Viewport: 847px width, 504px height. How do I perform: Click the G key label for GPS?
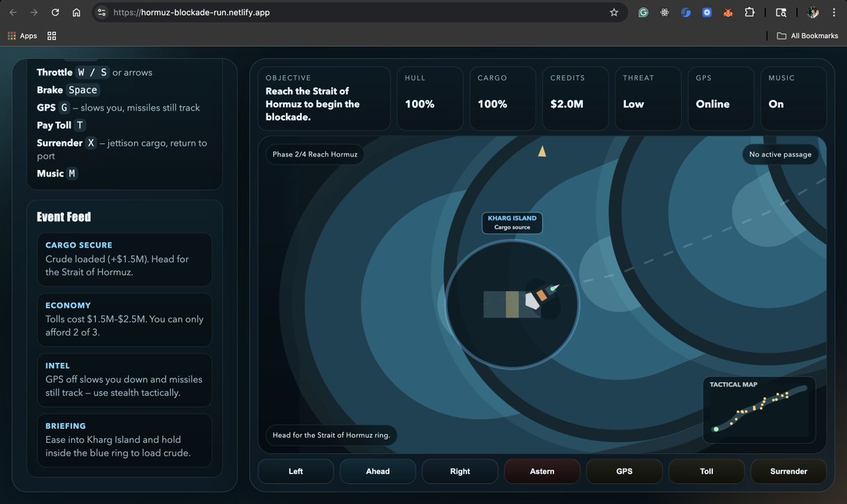(x=64, y=108)
